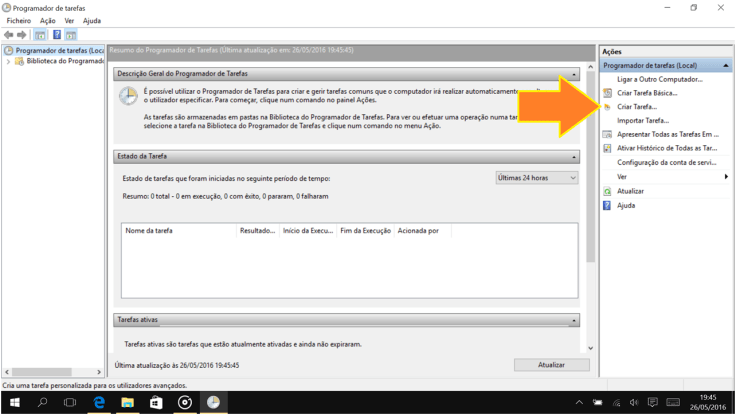The width and height of the screenshot is (736, 415).
Task: Click the Atualizar refresh icon in Ações
Action: 607,191
